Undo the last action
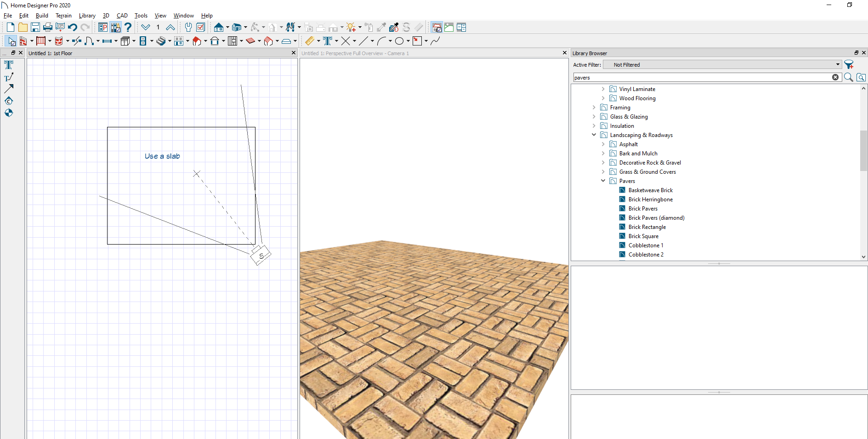868x439 pixels. (x=73, y=28)
